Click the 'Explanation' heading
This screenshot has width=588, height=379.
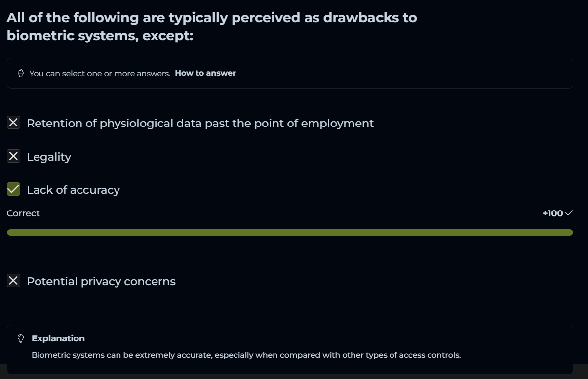(x=58, y=338)
